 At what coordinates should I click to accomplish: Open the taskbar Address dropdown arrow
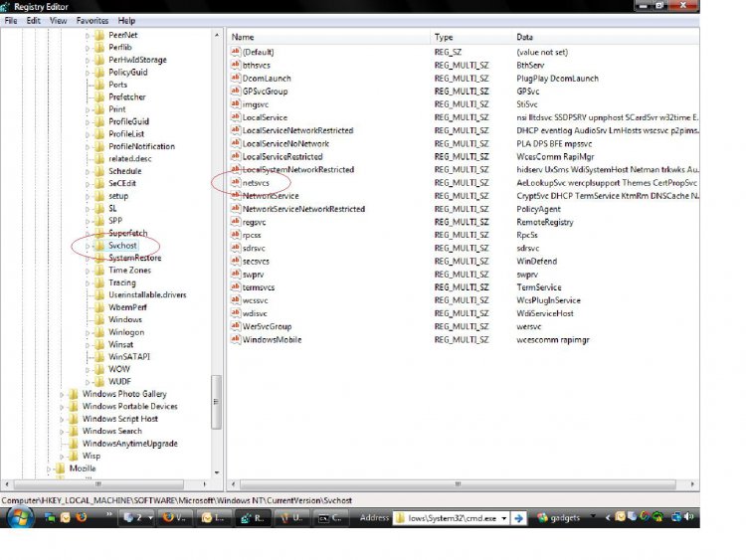[x=504, y=518]
